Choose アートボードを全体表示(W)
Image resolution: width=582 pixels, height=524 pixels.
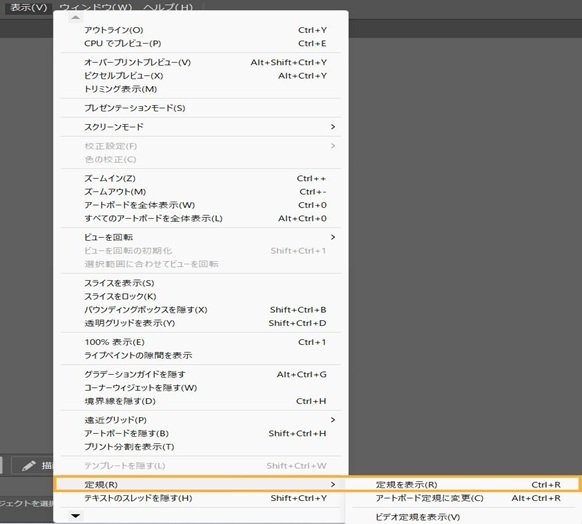201,205
